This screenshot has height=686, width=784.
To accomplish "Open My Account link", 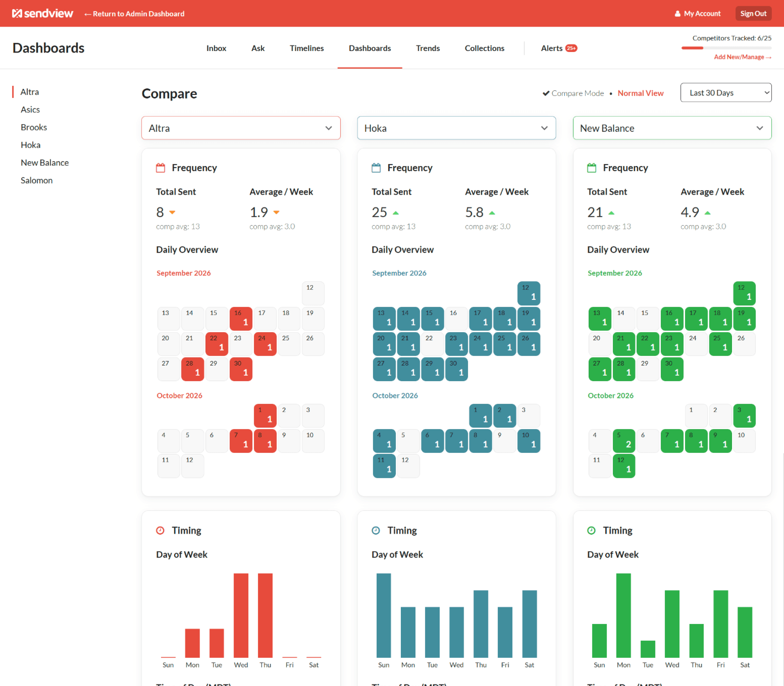I will (697, 14).
